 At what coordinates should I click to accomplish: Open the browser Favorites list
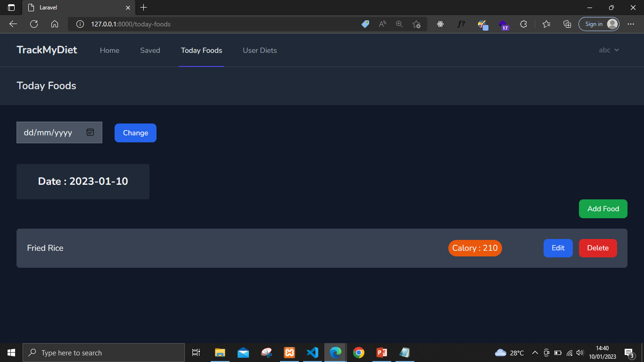tap(546, 24)
